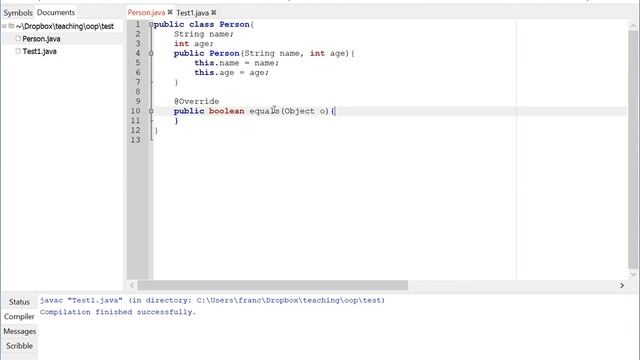Fold the constructor block at line 4
Image resolution: width=640 pixels, height=360 pixels.
pyautogui.click(x=151, y=53)
